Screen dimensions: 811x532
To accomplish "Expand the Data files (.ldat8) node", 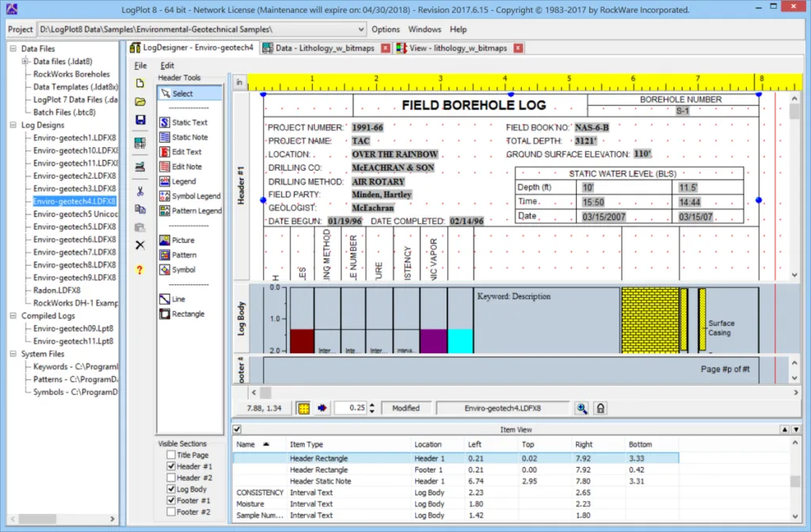I will (25, 62).
